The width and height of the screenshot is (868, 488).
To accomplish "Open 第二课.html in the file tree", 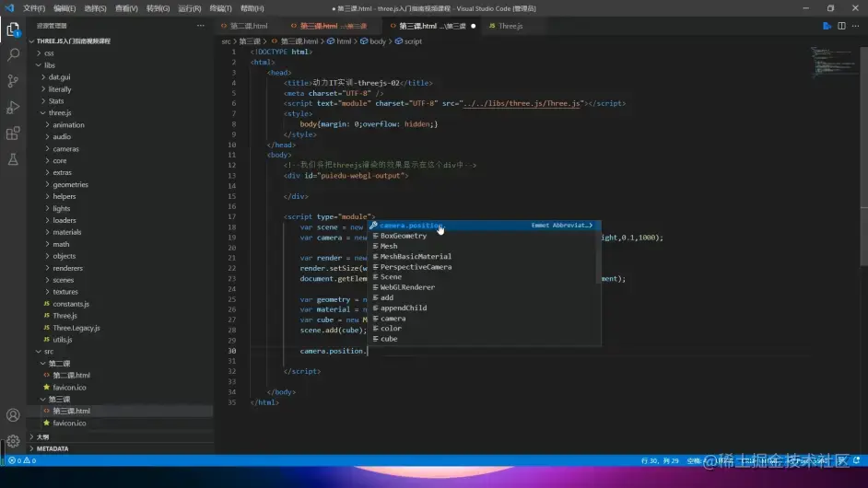I will [71, 375].
